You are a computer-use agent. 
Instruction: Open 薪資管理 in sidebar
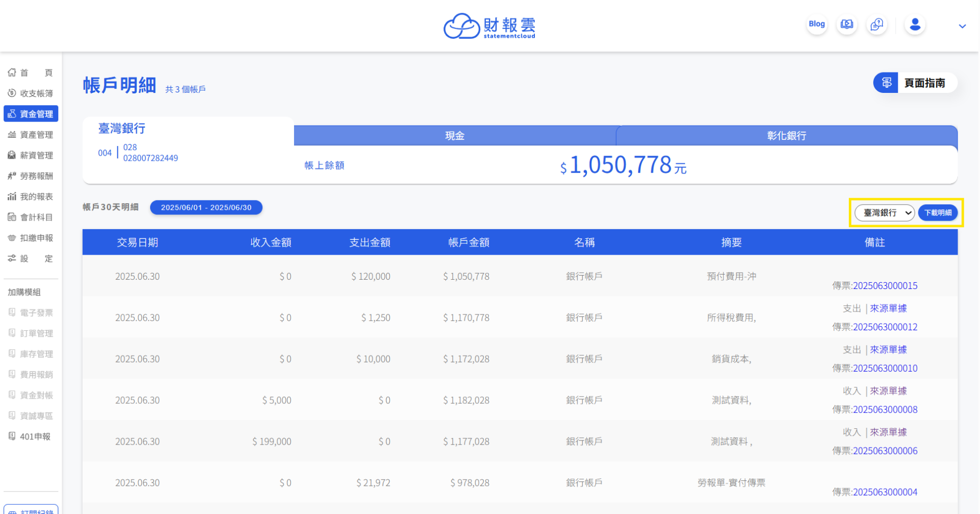31,155
